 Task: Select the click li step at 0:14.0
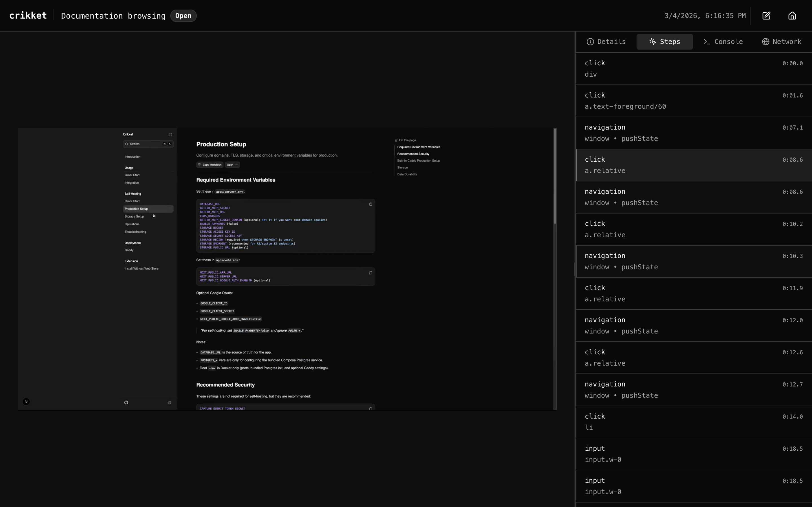693,422
